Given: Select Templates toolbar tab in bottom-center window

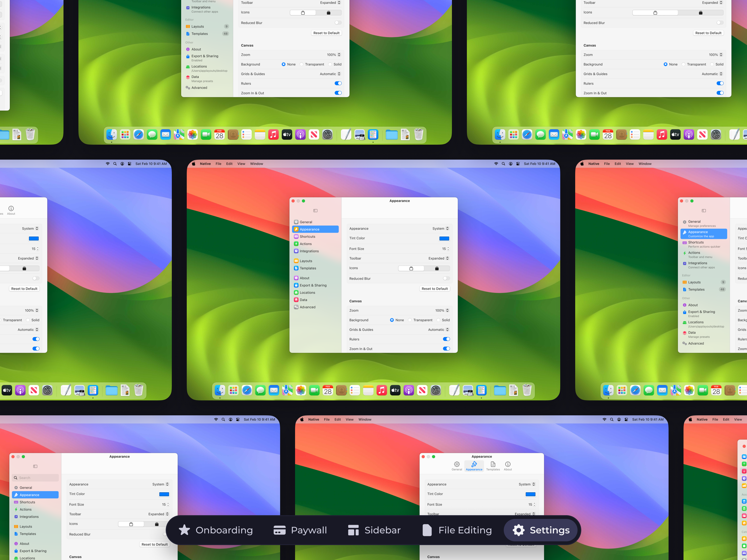Looking at the screenshot, I should coord(493,466).
